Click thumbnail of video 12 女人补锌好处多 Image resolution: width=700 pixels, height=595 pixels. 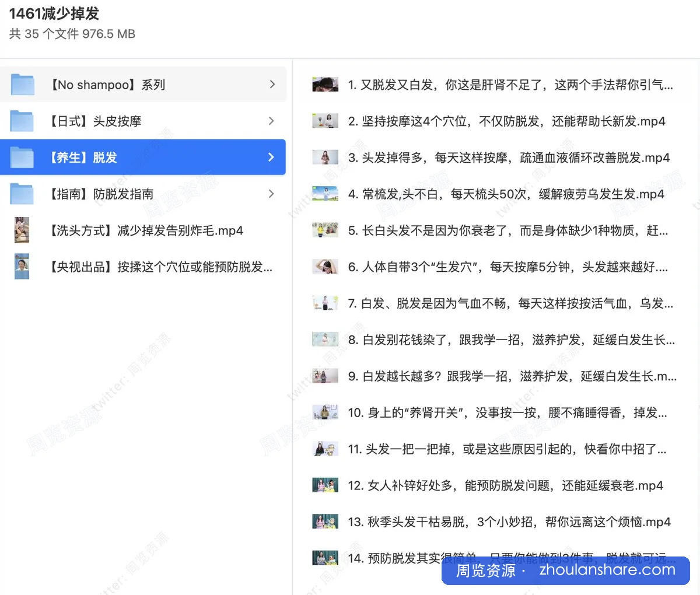[x=325, y=485]
